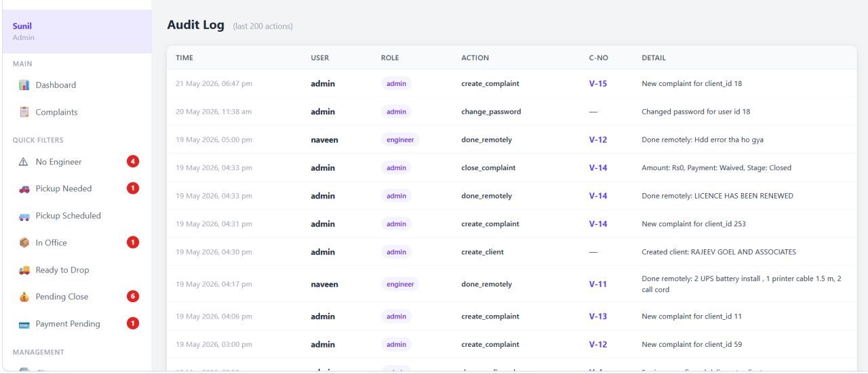Click the Pending Close money bag icon

24,297
